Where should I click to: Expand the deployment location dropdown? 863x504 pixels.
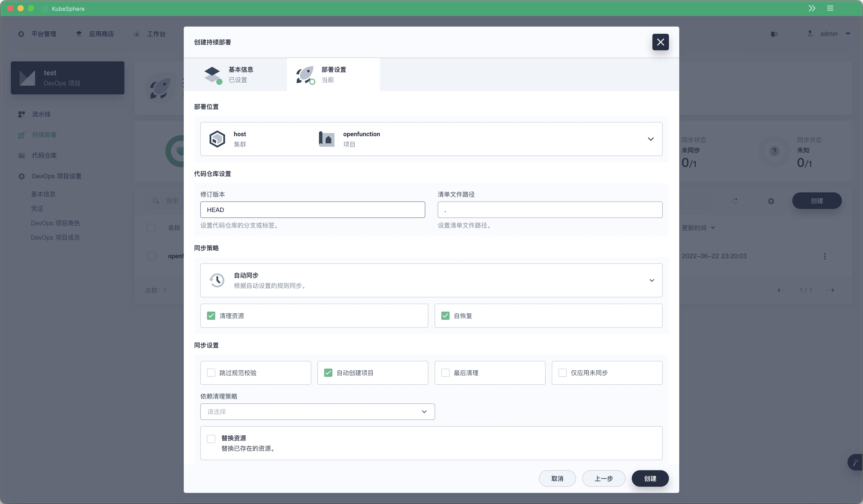click(651, 139)
